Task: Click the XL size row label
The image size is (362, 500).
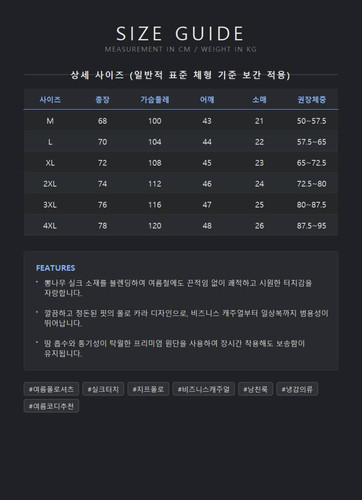Action: pos(50,163)
